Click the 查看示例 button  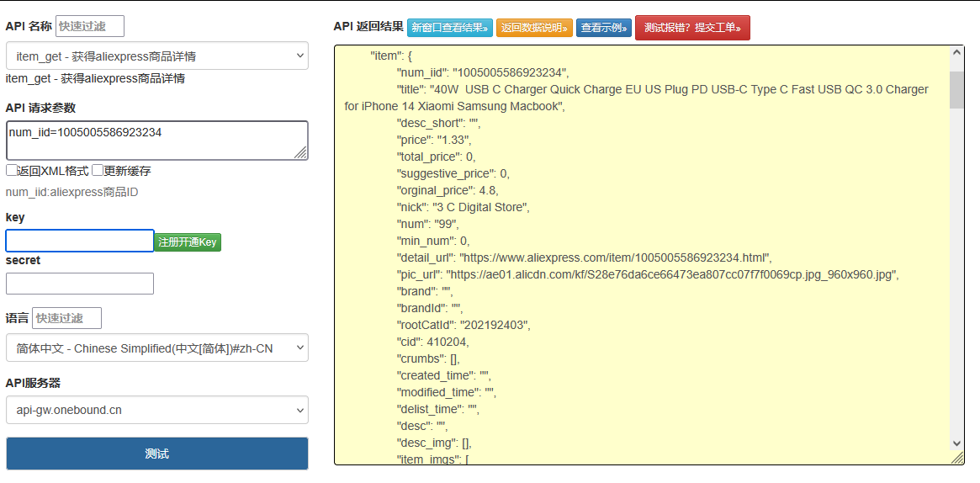pyautogui.click(x=604, y=28)
